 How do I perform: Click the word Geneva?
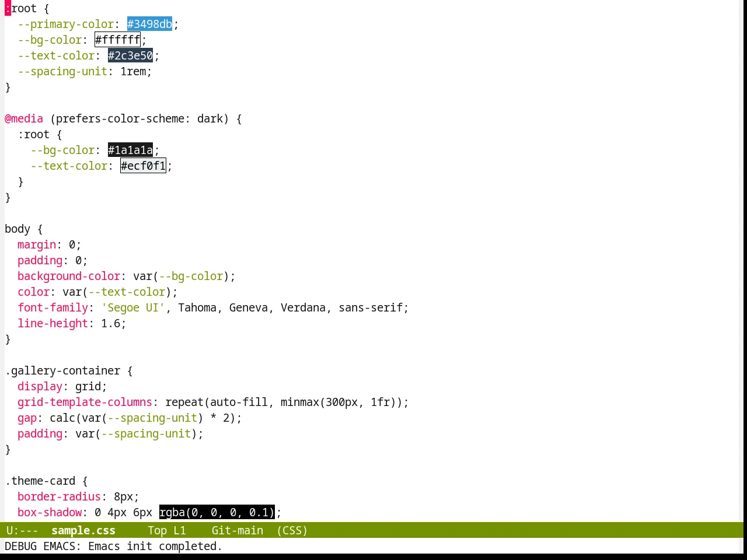[249, 307]
